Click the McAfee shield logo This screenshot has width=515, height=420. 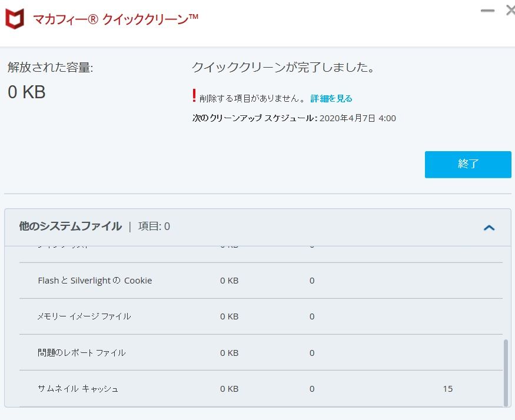[x=15, y=19]
